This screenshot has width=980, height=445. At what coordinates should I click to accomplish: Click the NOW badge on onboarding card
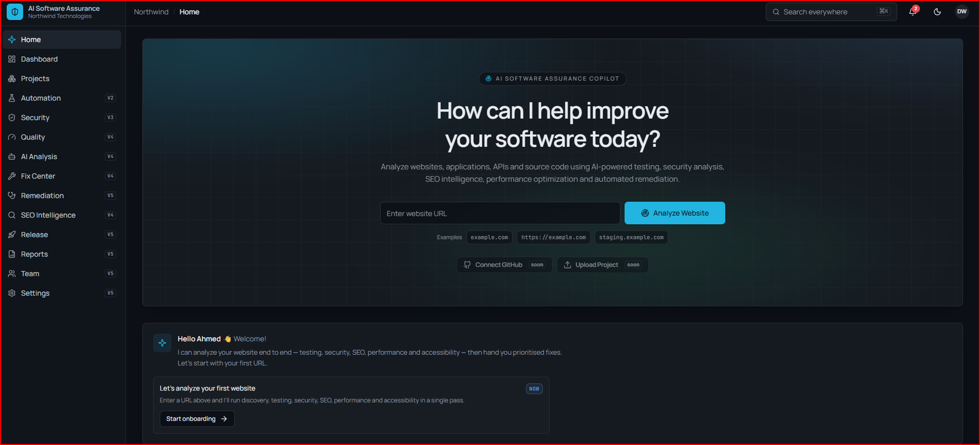point(534,389)
